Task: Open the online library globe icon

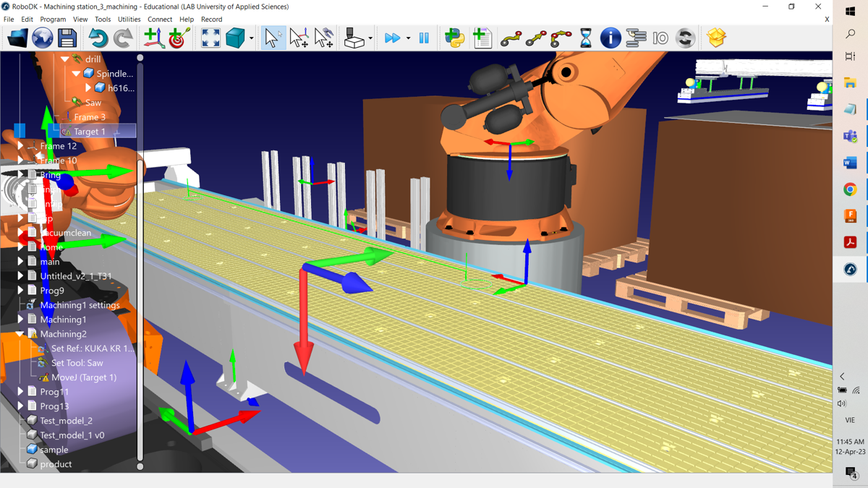Action: (x=42, y=38)
